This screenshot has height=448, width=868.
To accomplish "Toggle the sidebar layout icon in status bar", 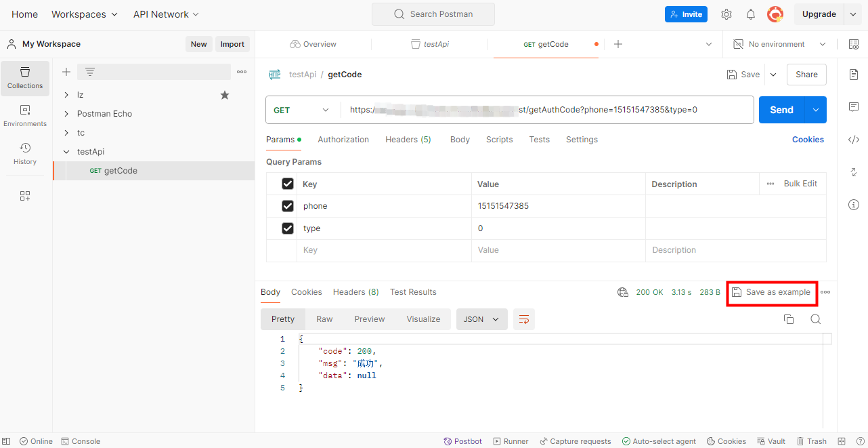I will coord(7,441).
